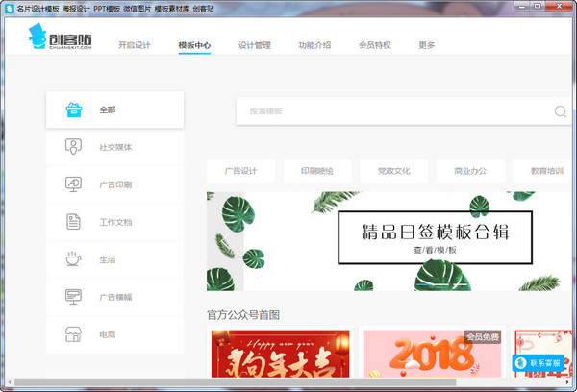Click the 印刷喷绘 filter button
The width and height of the screenshot is (577, 392).
click(317, 171)
